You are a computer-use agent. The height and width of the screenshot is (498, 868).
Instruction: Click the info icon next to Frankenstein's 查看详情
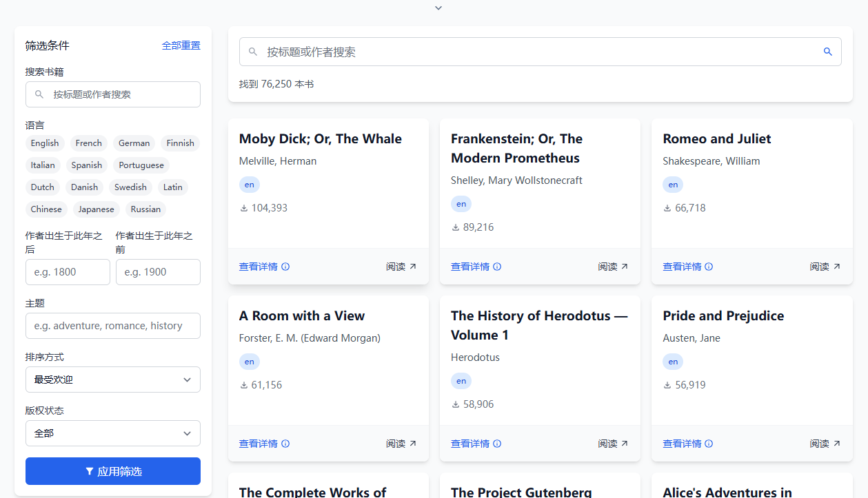(x=497, y=267)
